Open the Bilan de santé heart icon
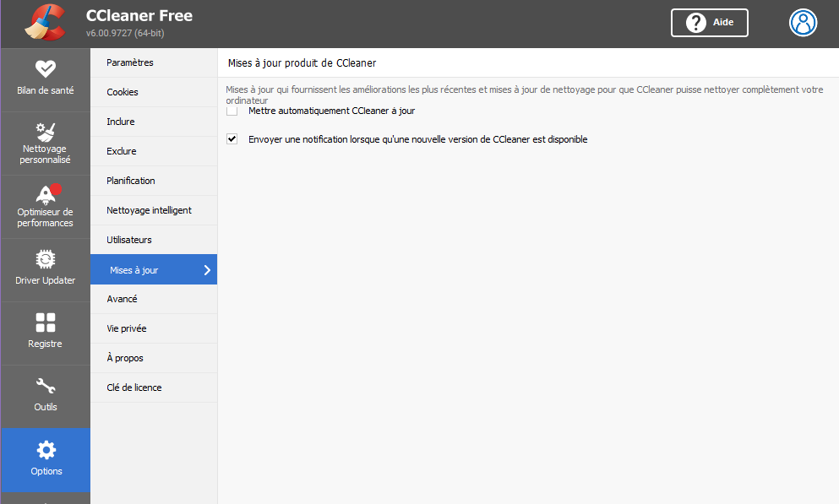The image size is (839, 504). pos(46,69)
